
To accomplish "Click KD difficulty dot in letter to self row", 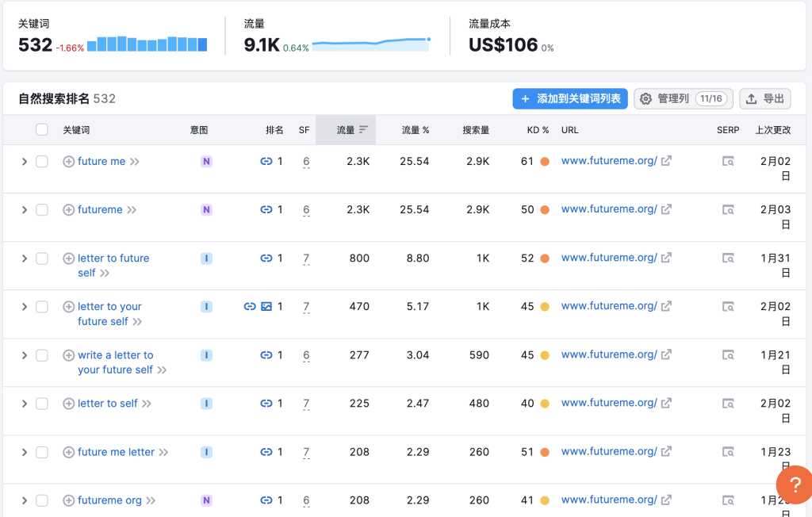I will (x=545, y=404).
